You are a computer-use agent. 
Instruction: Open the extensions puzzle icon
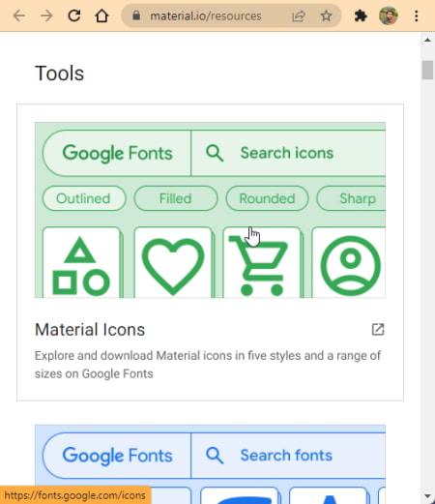pos(361,15)
